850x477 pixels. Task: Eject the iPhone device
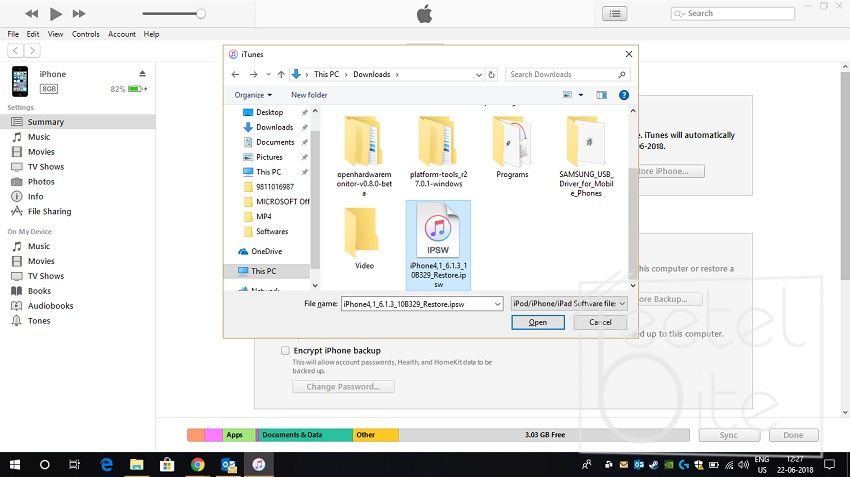pyautogui.click(x=142, y=74)
